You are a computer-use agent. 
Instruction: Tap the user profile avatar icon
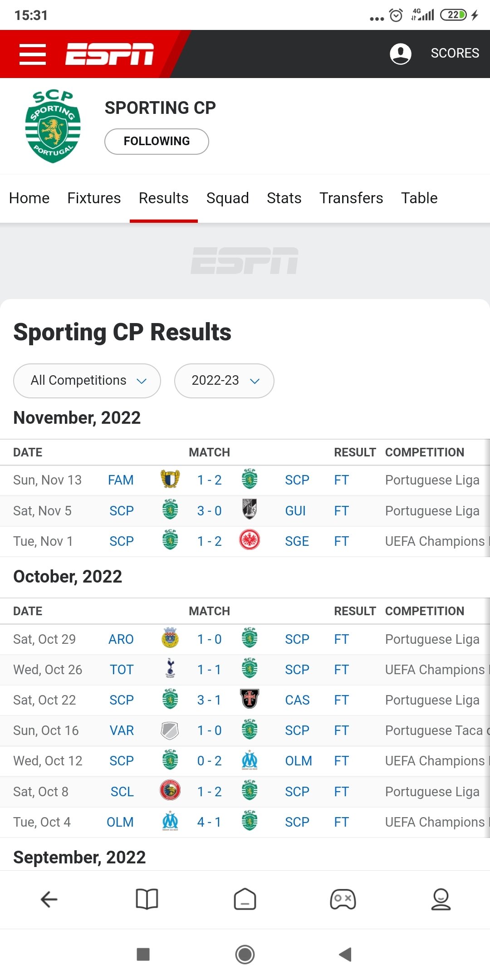[400, 54]
